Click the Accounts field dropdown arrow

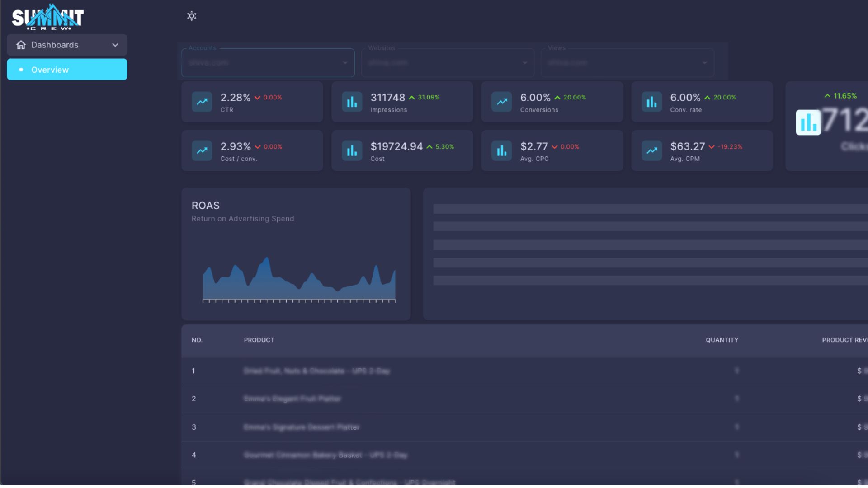point(345,63)
